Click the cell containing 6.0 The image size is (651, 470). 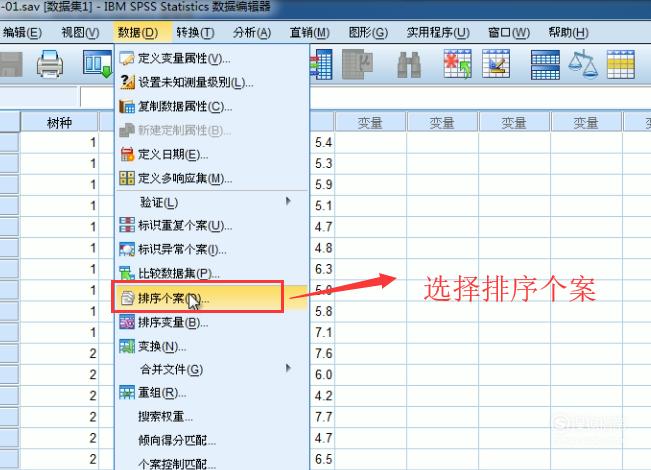[x=322, y=375]
